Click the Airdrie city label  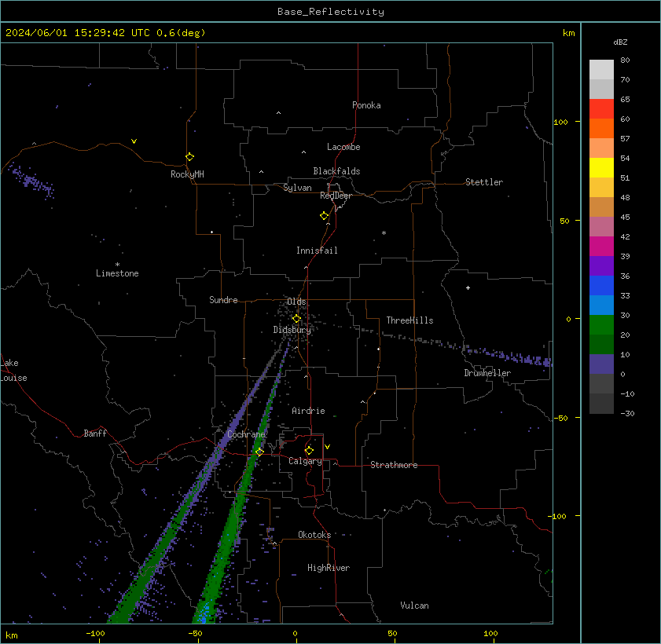click(x=308, y=411)
